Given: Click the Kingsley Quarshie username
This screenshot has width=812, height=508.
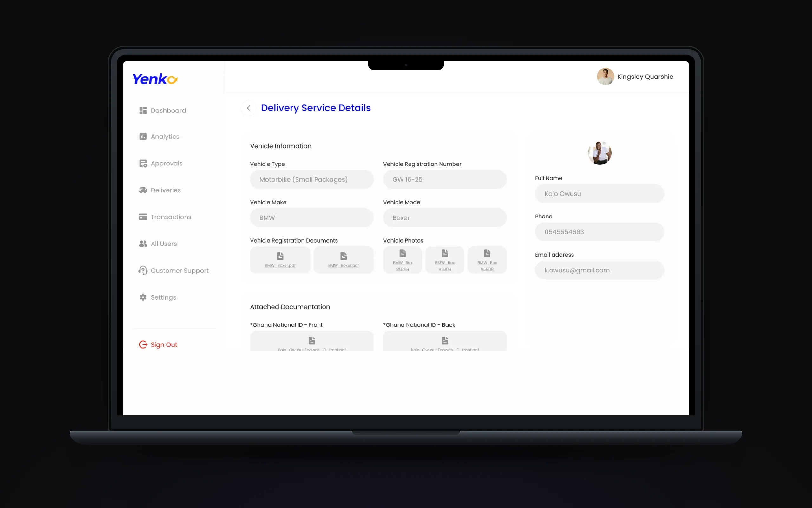Looking at the screenshot, I should (x=645, y=77).
